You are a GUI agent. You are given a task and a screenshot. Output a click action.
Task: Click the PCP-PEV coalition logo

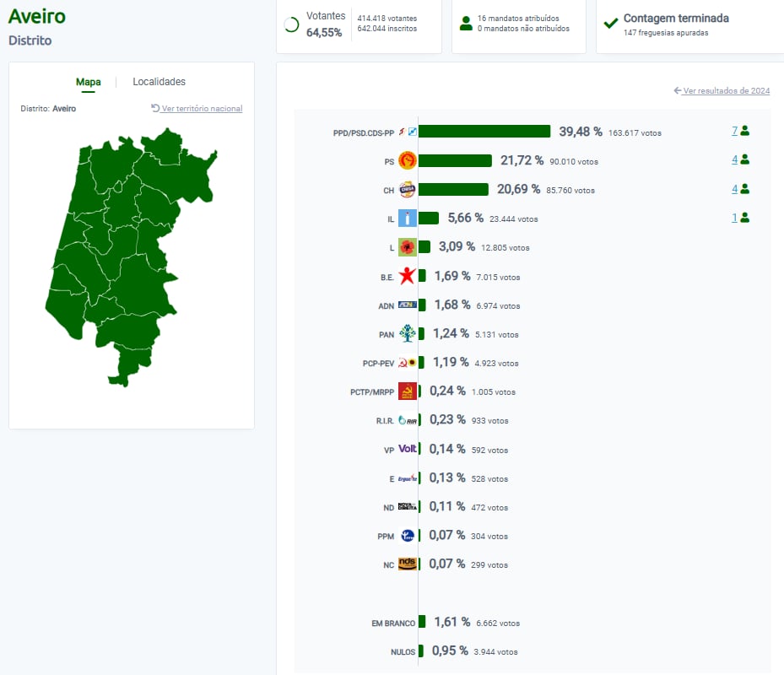(x=408, y=363)
